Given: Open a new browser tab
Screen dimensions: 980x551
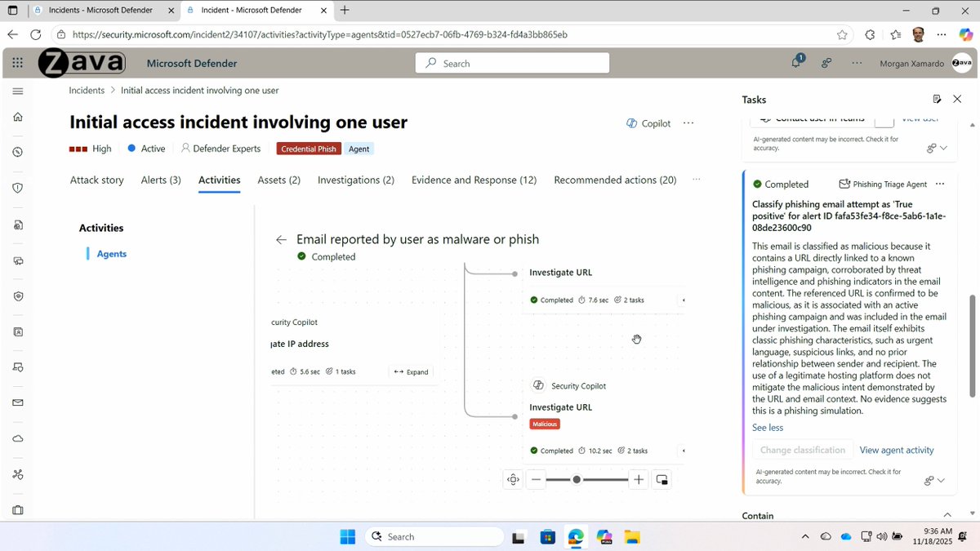Looking at the screenshot, I should click(x=345, y=11).
